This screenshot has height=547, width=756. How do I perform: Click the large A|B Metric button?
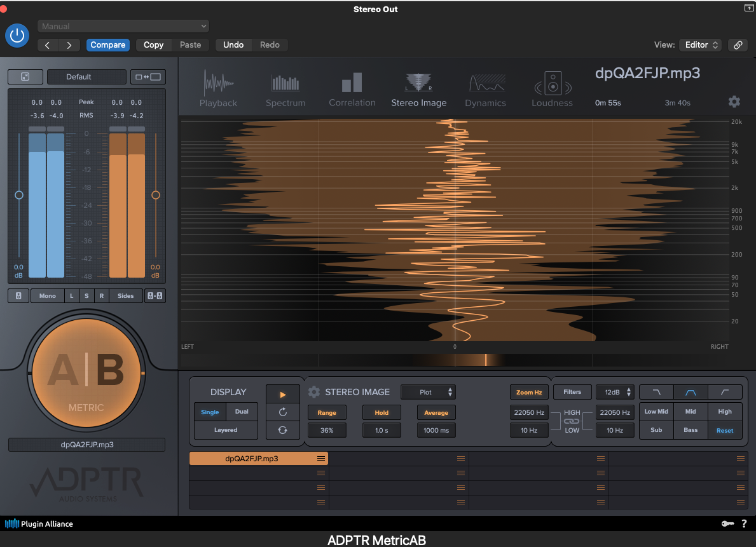pos(86,373)
